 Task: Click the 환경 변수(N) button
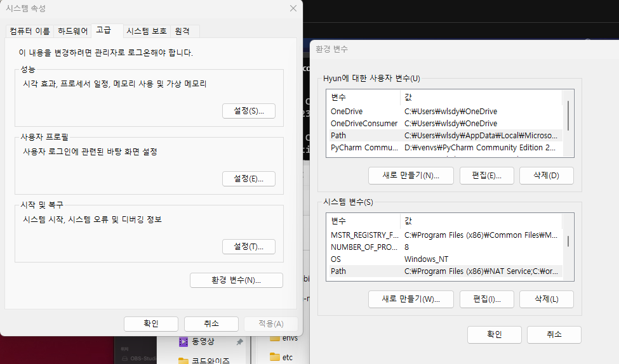coord(236,280)
